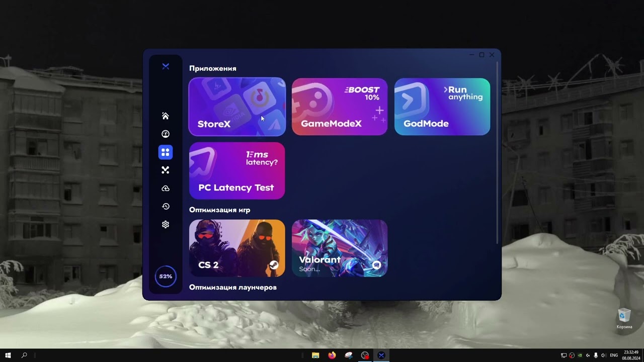The width and height of the screenshot is (644, 362).
Task: Open the speedometer dashboard sidebar icon
Action: (165, 134)
